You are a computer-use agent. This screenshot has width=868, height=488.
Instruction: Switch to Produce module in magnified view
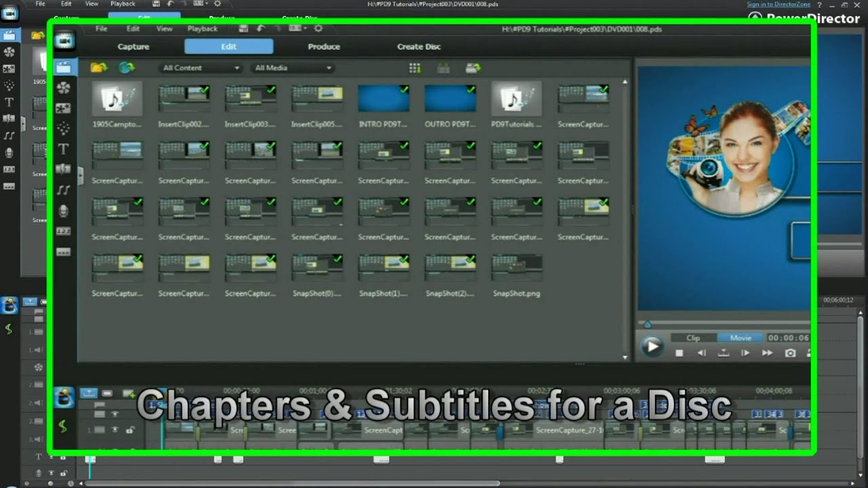click(324, 47)
